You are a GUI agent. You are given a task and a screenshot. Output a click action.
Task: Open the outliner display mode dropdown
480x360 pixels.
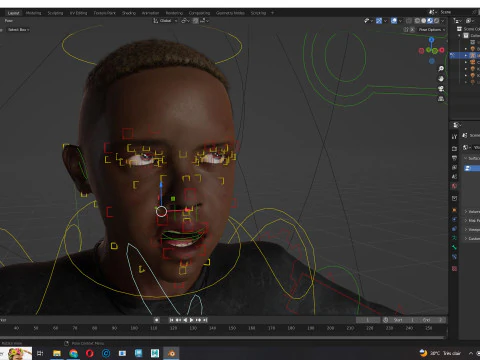click(x=458, y=21)
